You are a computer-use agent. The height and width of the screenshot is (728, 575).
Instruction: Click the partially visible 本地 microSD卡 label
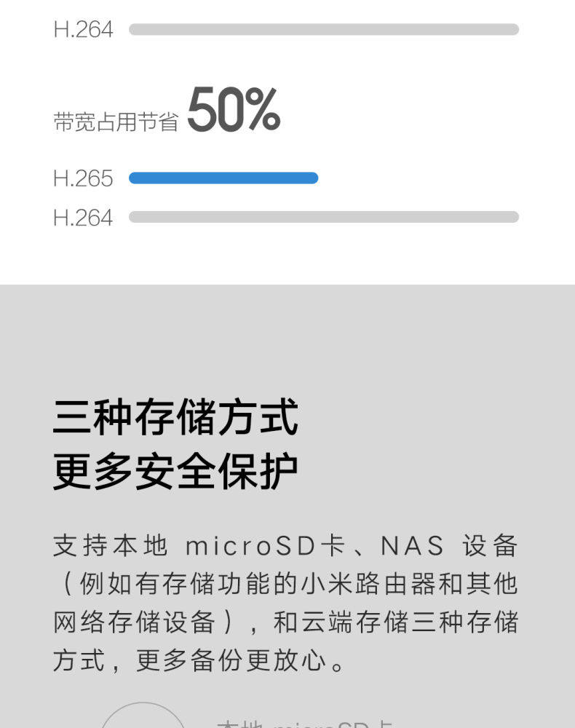coord(306,723)
